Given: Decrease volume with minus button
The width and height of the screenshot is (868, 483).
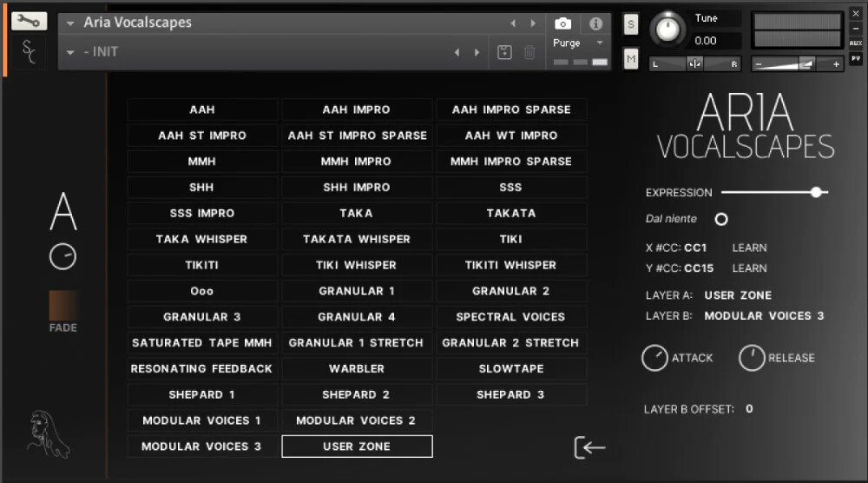Looking at the screenshot, I should coord(759,64).
